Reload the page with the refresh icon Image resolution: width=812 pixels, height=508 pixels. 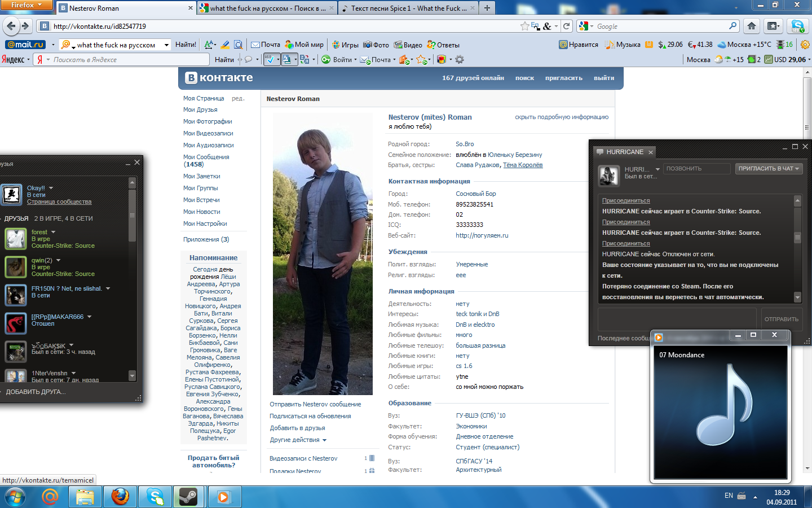click(567, 26)
